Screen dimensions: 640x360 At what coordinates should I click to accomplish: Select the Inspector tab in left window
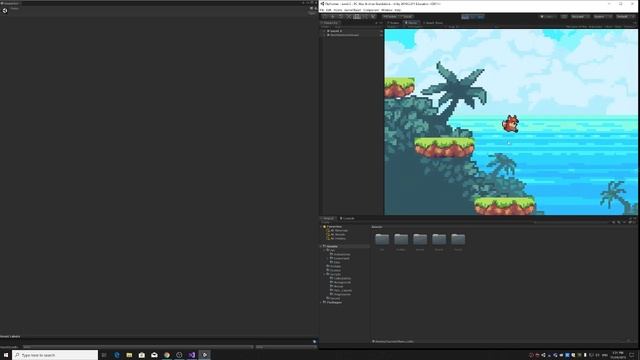tap(10, 3)
